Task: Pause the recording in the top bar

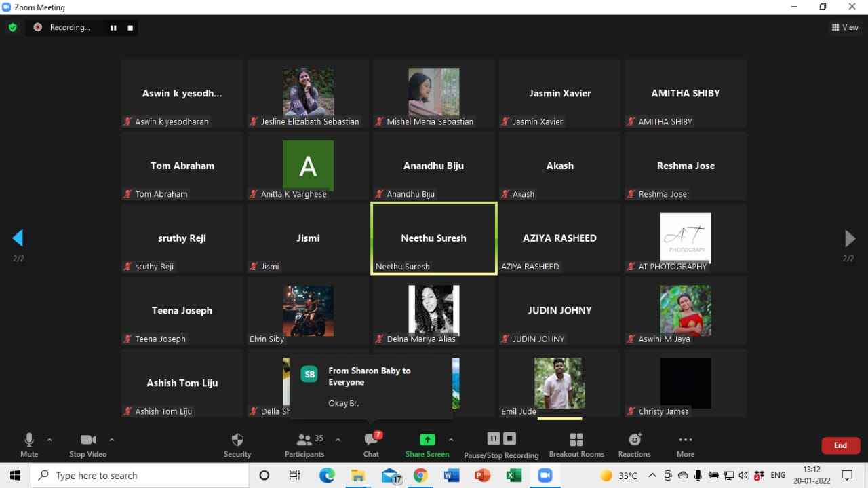Action: tap(113, 28)
